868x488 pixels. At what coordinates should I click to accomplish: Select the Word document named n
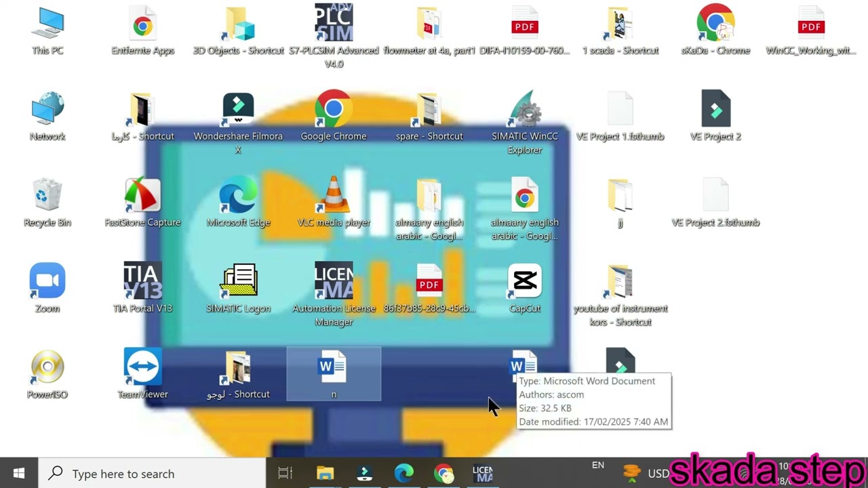click(x=334, y=374)
